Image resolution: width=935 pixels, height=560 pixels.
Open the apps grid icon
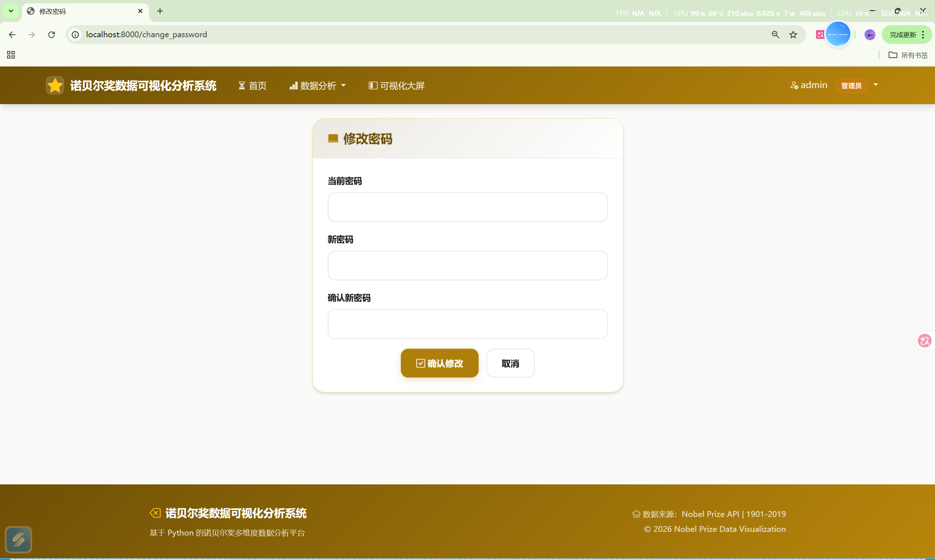tap(11, 55)
